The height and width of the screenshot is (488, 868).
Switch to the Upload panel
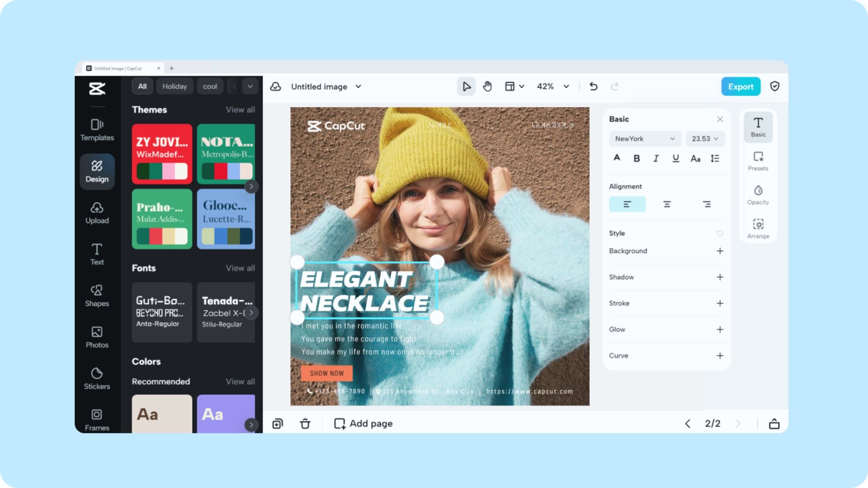(97, 213)
